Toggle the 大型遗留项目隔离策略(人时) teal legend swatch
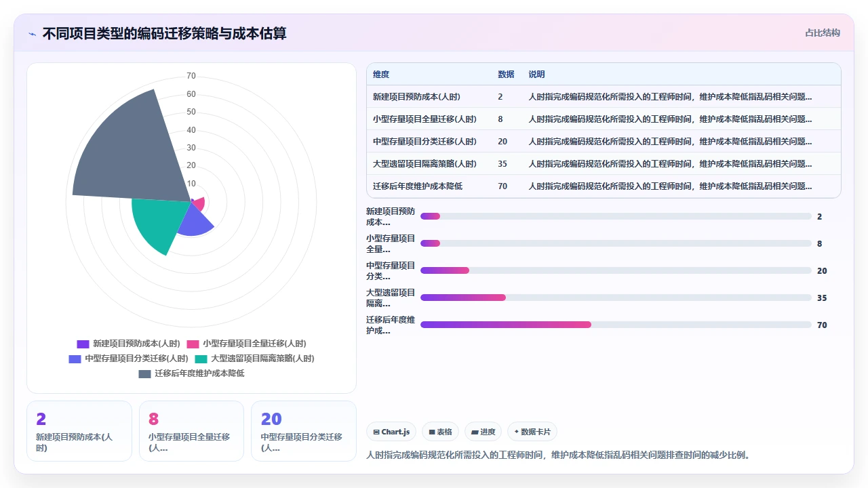868x488 pixels. (x=201, y=359)
